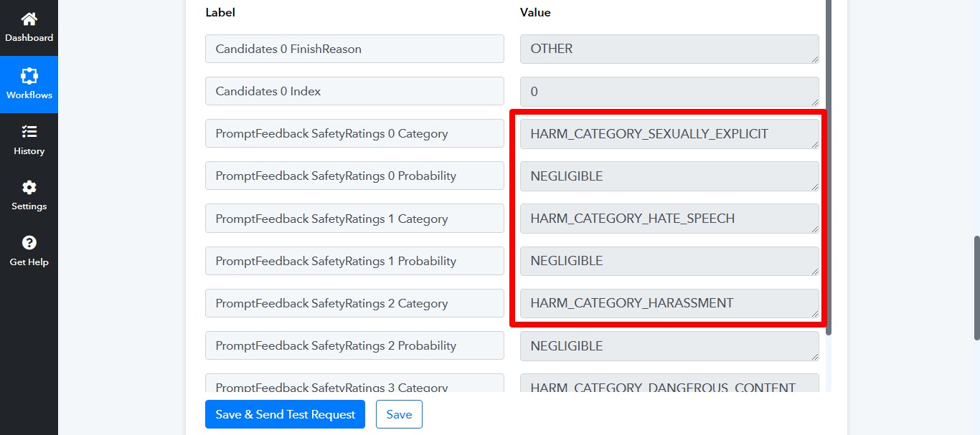Viewport: 980px width, 435px height.
Task: Click SafetyRatings 2 Probability NEGLIGIBLE value
Action: tap(669, 346)
